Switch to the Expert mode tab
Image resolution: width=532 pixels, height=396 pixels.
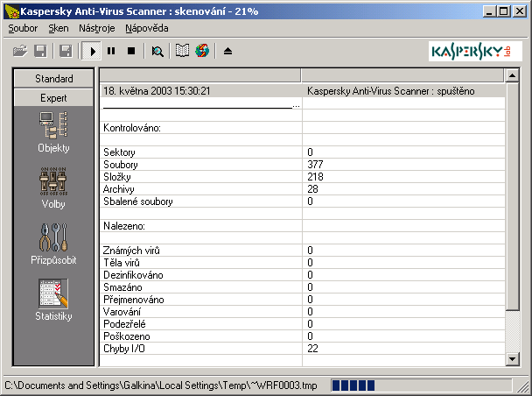(x=53, y=98)
